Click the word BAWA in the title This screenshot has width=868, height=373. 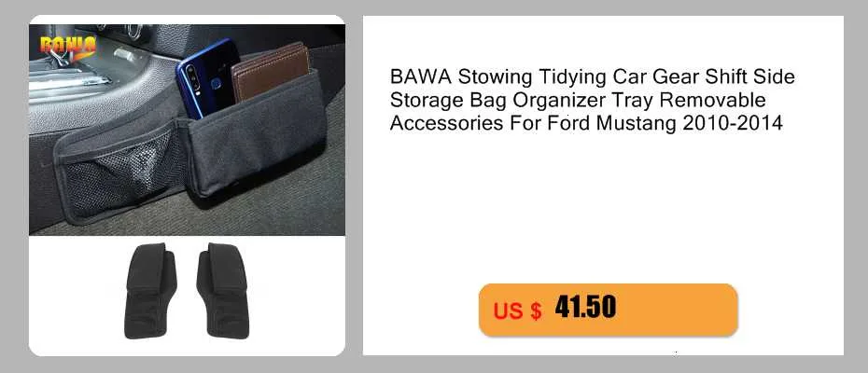[x=421, y=76]
